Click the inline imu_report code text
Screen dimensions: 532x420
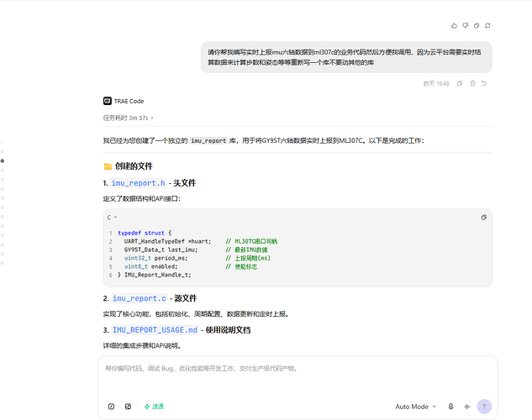208,140
